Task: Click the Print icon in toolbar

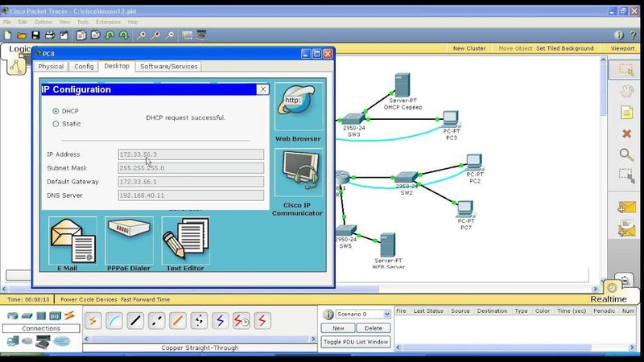Action: click(50, 35)
